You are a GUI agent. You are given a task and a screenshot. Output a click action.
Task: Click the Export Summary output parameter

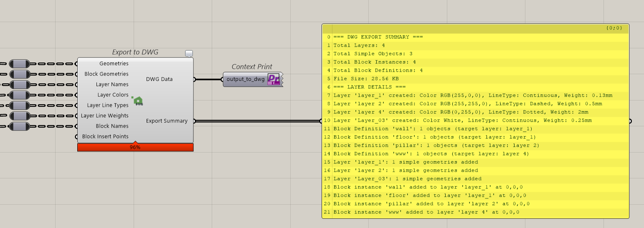point(167,121)
